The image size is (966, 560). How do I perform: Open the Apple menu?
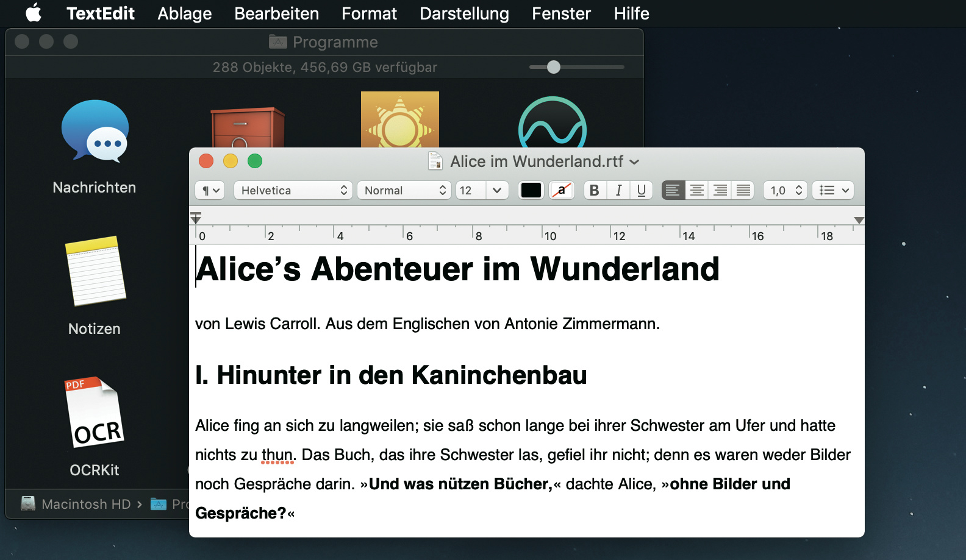[34, 13]
